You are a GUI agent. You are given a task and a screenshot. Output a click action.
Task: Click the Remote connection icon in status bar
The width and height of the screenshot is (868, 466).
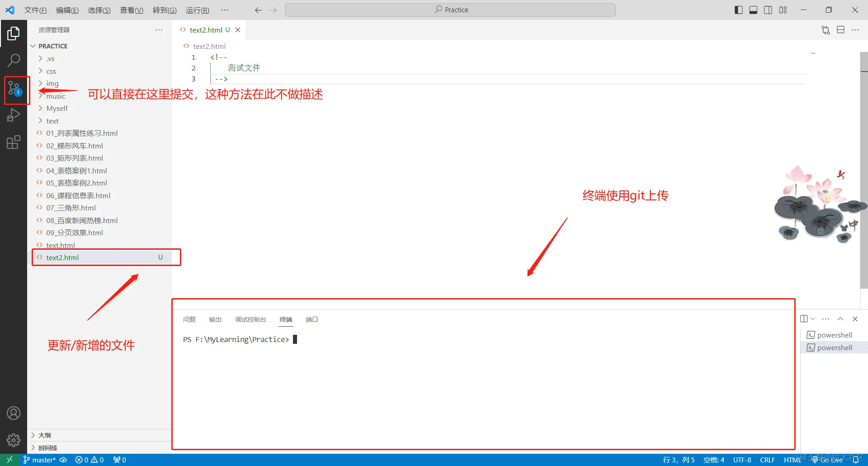click(9, 460)
